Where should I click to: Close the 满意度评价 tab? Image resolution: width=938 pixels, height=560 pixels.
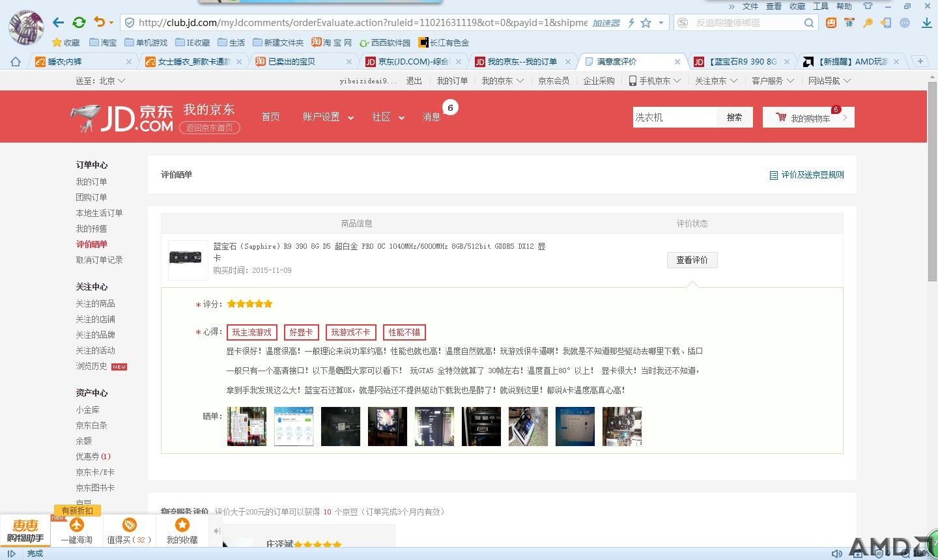coord(677,62)
